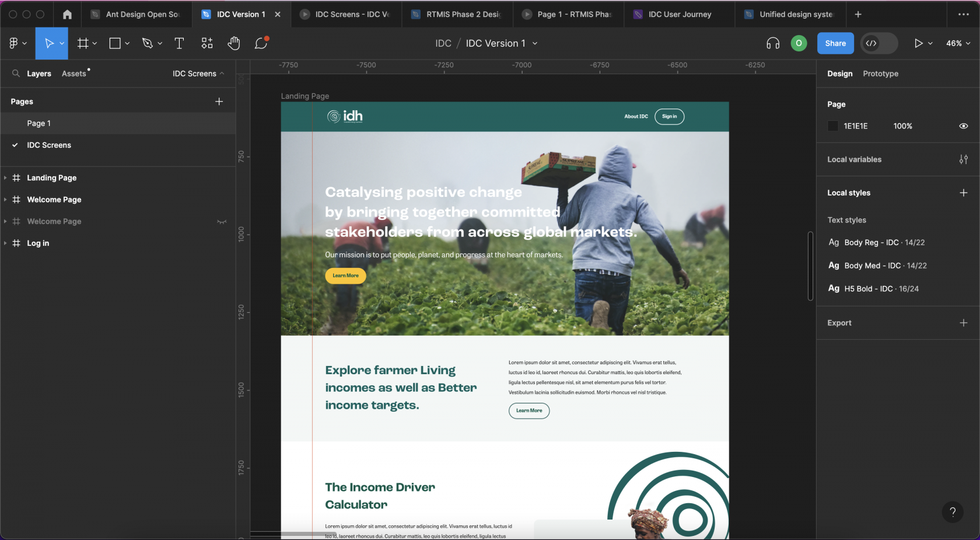Toggle Dev Mode switch
Viewport: 980px width, 540px height.
(879, 43)
